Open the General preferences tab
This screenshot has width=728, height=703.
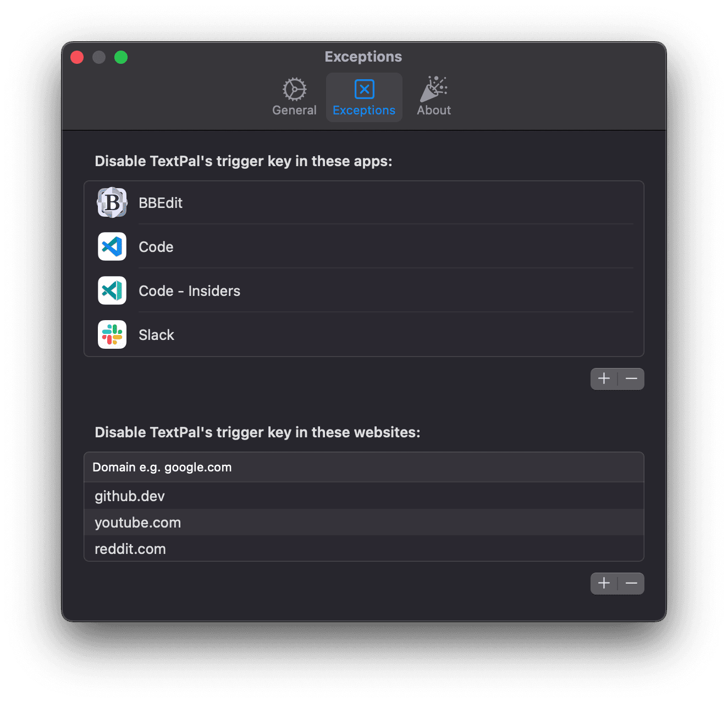tap(294, 97)
